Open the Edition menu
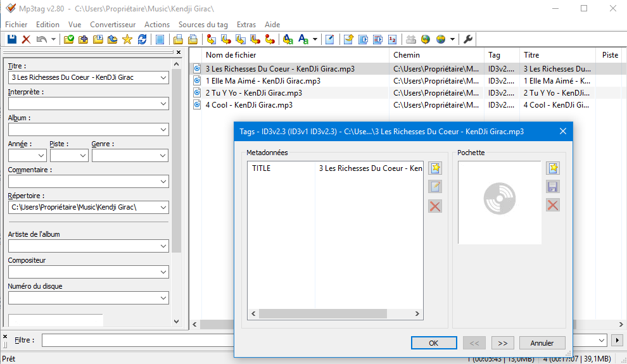This screenshot has width=627, height=364. click(x=47, y=25)
